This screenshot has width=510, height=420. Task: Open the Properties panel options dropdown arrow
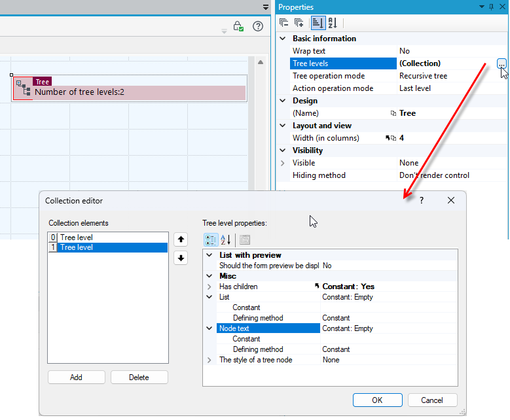(x=482, y=7)
